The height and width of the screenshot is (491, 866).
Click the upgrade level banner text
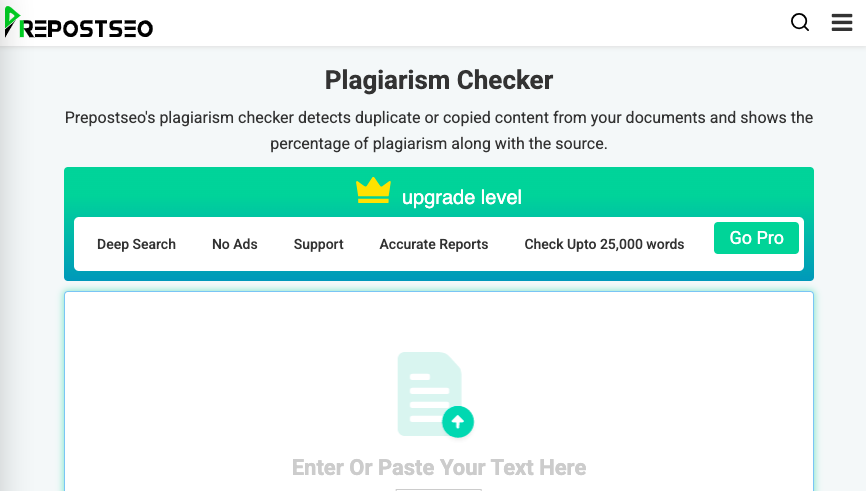pyautogui.click(x=462, y=197)
